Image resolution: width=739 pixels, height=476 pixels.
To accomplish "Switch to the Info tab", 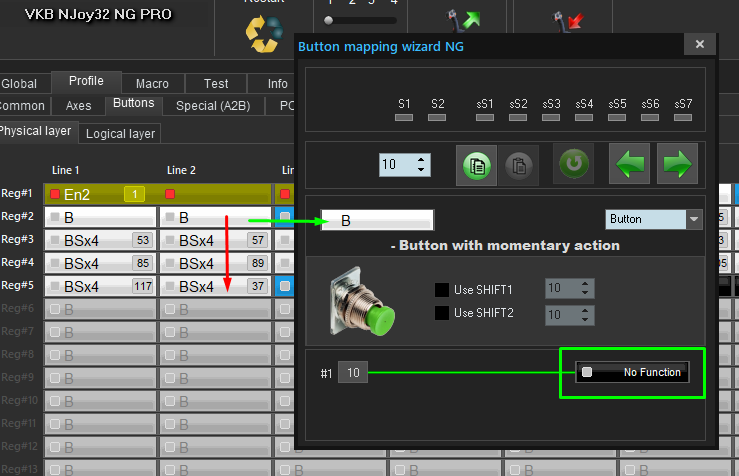I will tap(277, 84).
